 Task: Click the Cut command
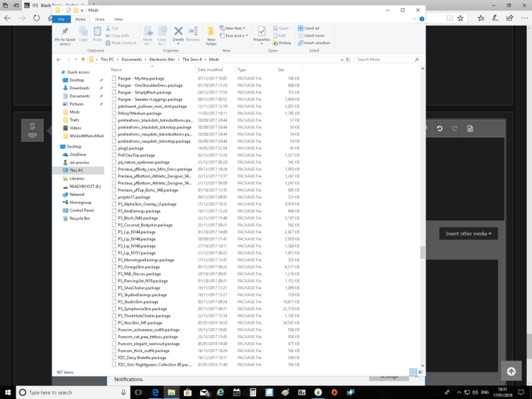112,28
